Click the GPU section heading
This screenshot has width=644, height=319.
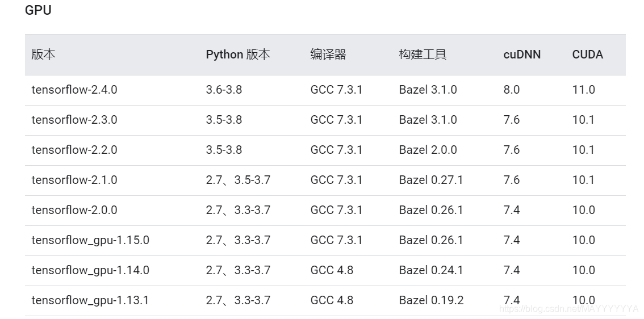[38, 10]
